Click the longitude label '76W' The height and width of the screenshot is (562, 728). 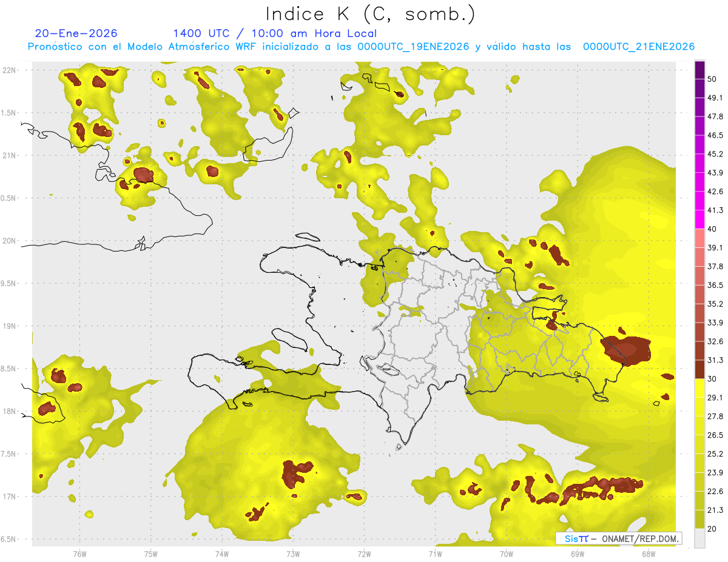click(79, 554)
